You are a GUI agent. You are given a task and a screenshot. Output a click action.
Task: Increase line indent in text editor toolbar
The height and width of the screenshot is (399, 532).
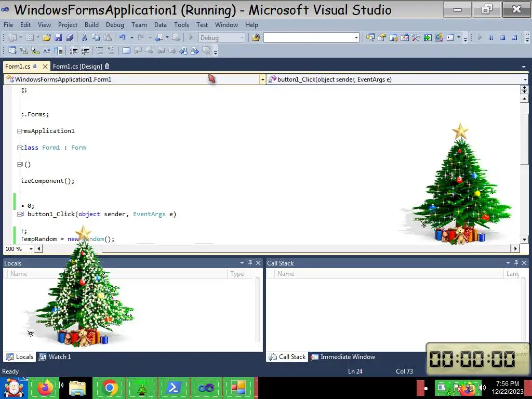(x=85, y=50)
